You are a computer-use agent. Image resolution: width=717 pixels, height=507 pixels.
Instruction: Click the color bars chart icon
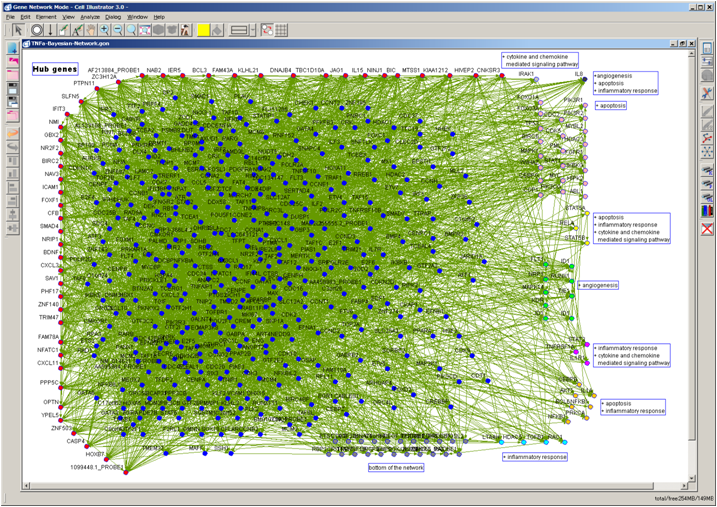point(707,211)
